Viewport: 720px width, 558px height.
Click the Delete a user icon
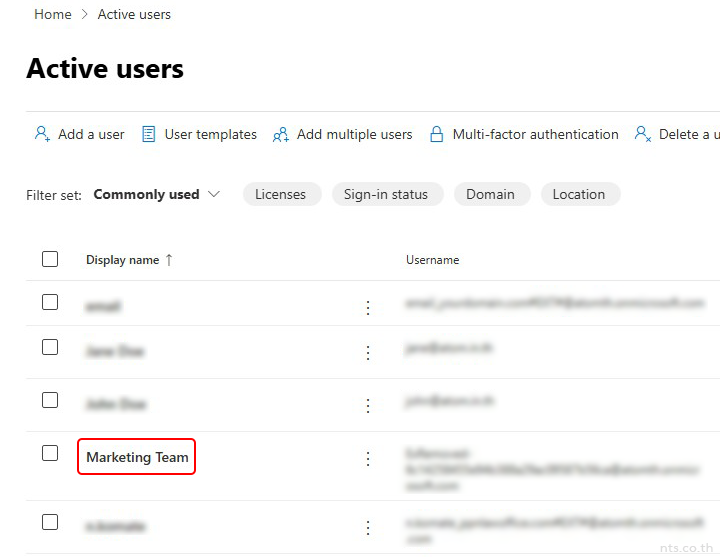[x=643, y=134]
